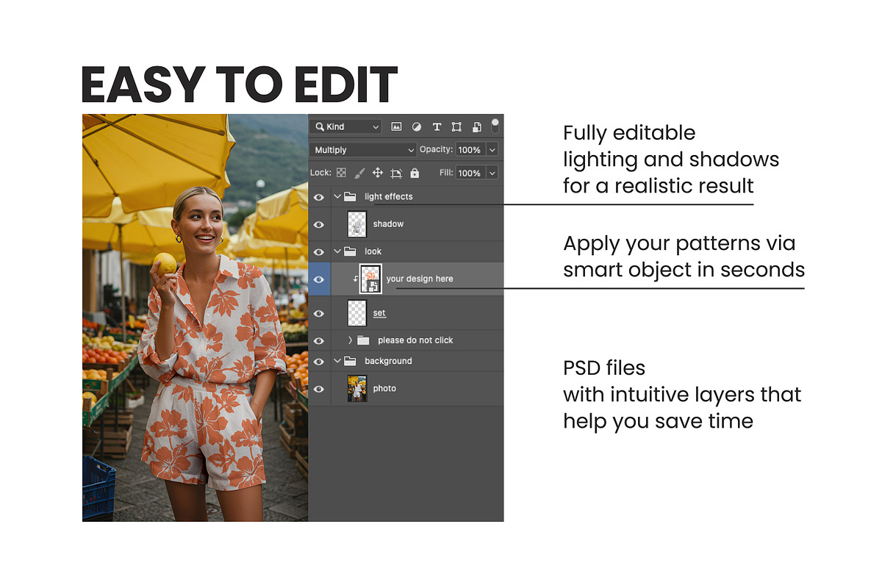Collapse the look group

(337, 251)
